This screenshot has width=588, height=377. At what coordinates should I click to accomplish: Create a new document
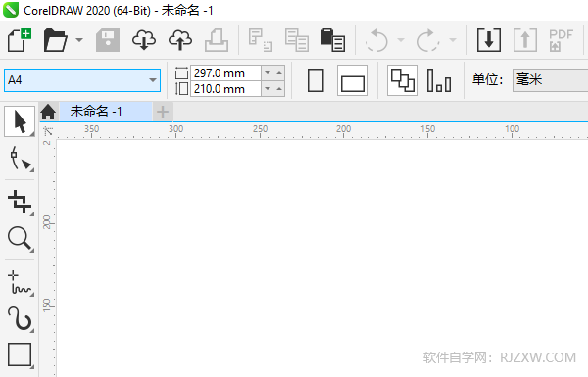20,40
